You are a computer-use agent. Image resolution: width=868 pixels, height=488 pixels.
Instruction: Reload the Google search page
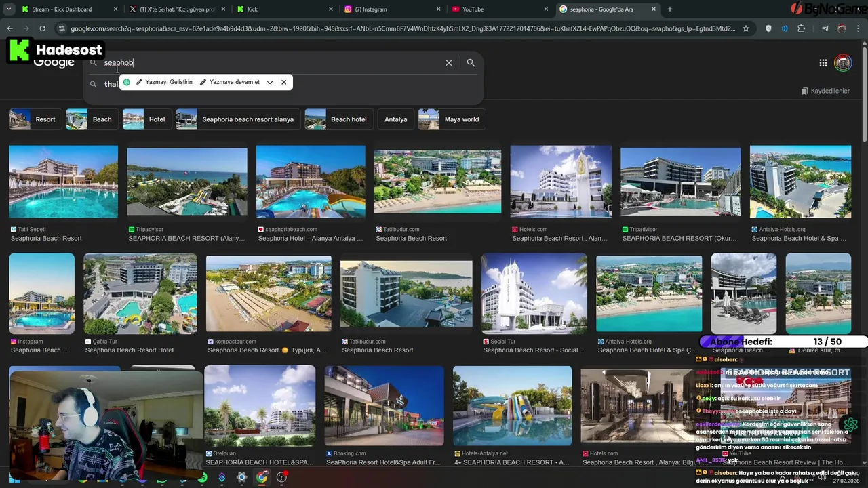[x=42, y=28]
